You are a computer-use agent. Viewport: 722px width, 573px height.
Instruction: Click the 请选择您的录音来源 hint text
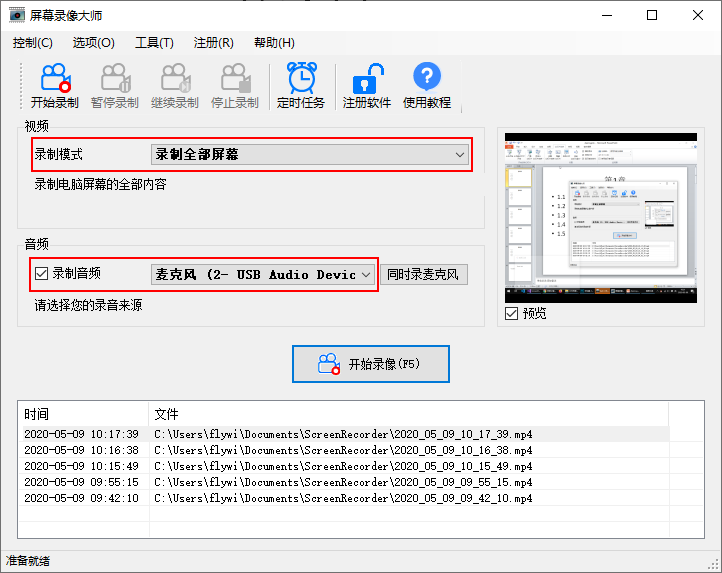[88, 305]
